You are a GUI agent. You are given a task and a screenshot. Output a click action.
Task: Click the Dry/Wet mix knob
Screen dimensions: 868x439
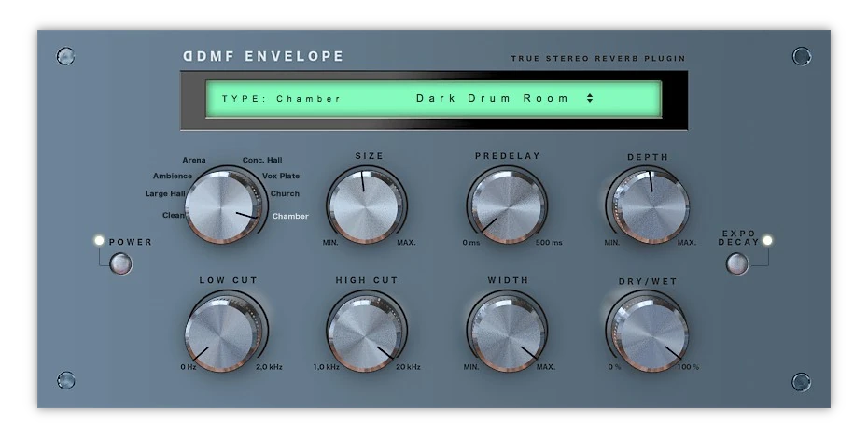[x=648, y=332]
